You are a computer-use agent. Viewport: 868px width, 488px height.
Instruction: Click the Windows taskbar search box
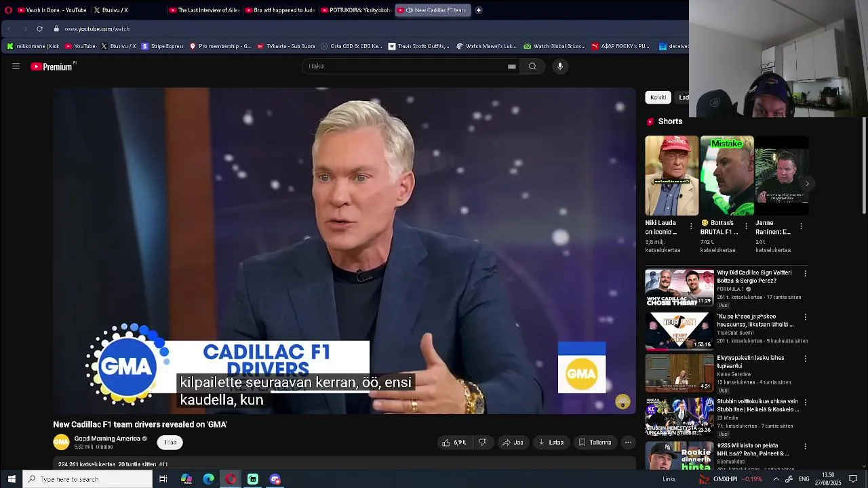[87, 479]
